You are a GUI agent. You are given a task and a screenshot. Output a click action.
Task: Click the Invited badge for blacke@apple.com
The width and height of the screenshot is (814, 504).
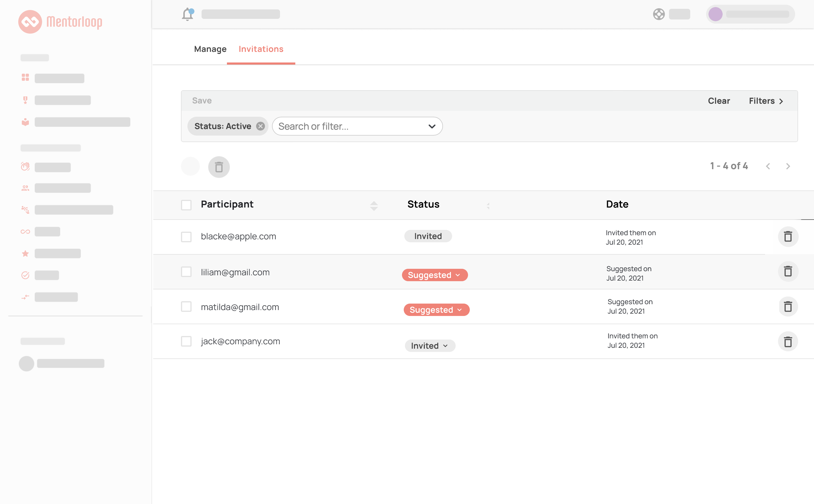point(428,236)
